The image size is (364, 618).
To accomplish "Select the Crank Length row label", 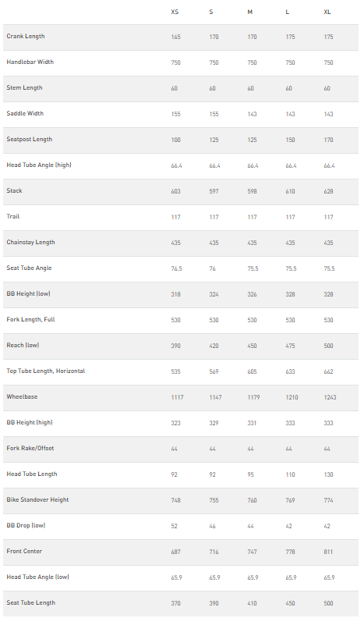I will (x=26, y=36).
